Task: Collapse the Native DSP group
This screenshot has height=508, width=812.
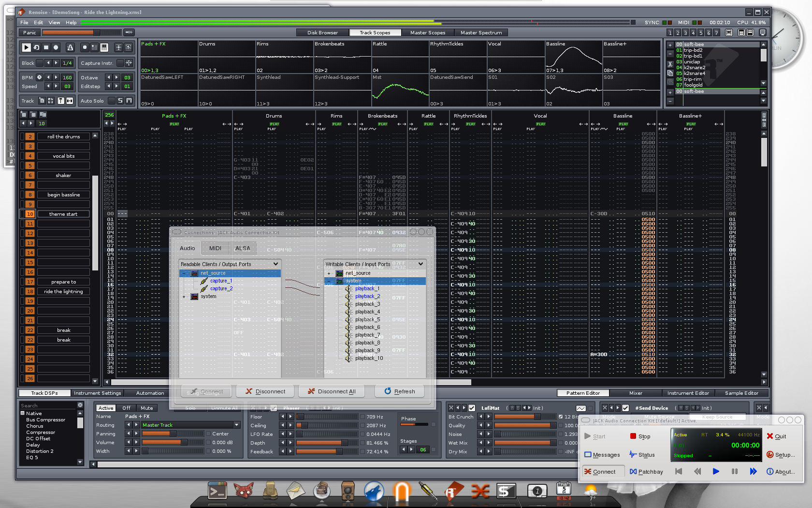Action: coord(22,413)
